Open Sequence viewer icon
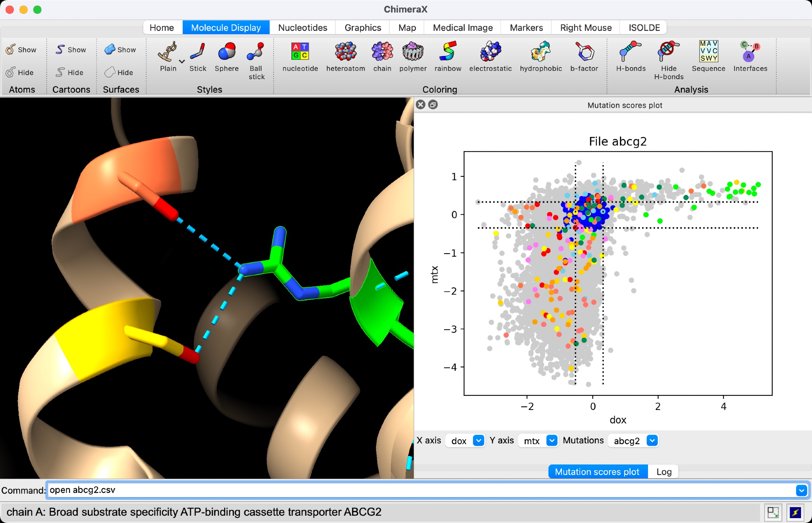Screen dimensions: 812x523 [x=708, y=52]
